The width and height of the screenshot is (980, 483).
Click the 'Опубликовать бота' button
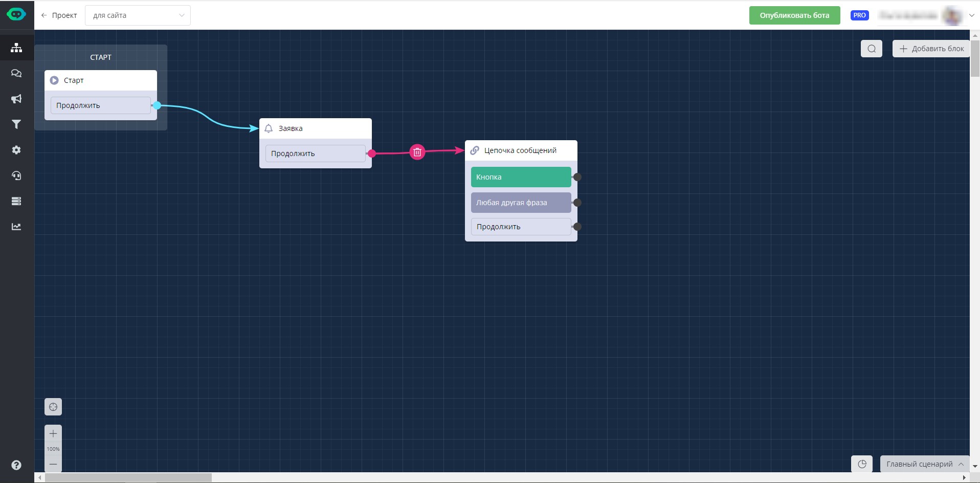point(794,15)
